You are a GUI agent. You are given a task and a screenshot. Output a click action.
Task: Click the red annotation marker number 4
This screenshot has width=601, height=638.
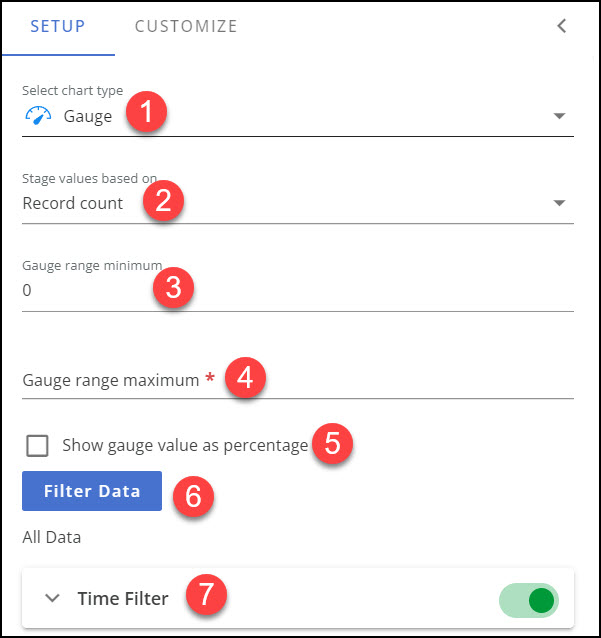point(245,379)
